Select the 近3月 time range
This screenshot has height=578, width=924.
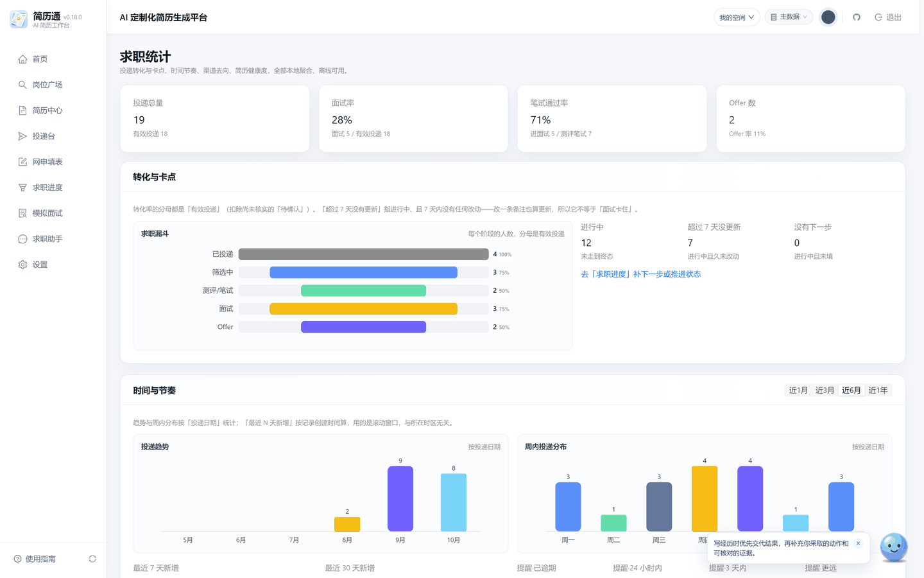[x=825, y=390]
